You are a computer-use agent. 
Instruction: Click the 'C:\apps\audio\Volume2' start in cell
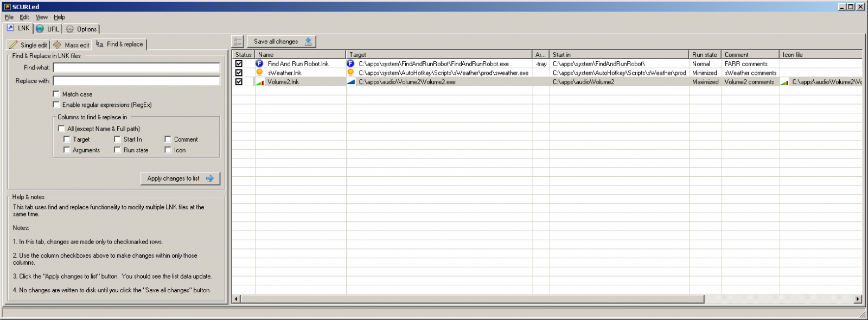click(x=620, y=82)
